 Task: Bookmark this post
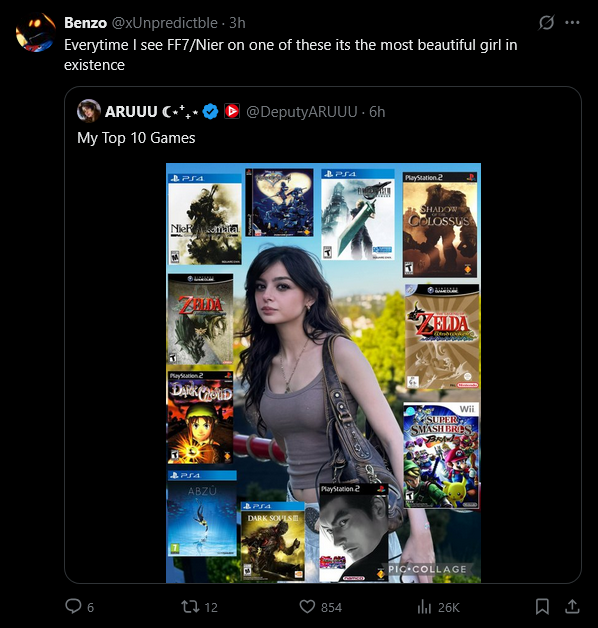coord(542,607)
